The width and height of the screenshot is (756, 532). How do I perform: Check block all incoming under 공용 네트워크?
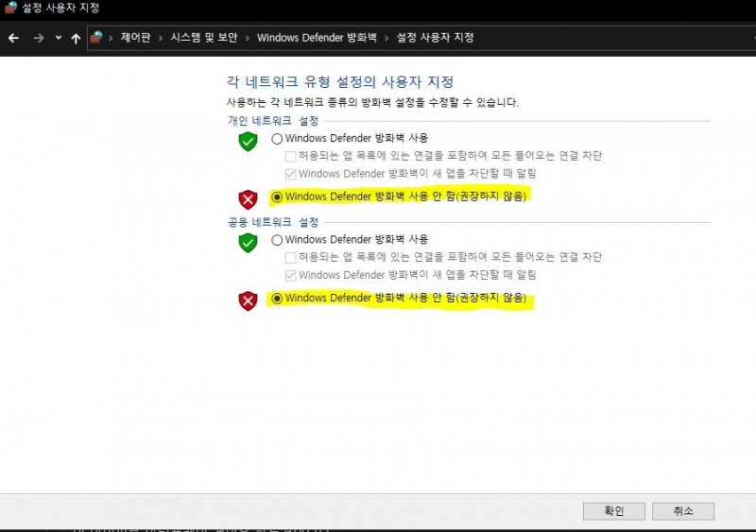290,258
